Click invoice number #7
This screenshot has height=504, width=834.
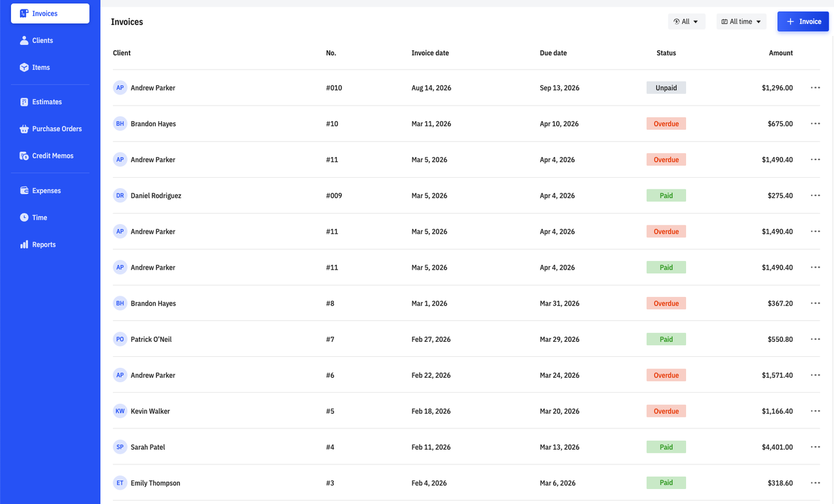(330, 339)
